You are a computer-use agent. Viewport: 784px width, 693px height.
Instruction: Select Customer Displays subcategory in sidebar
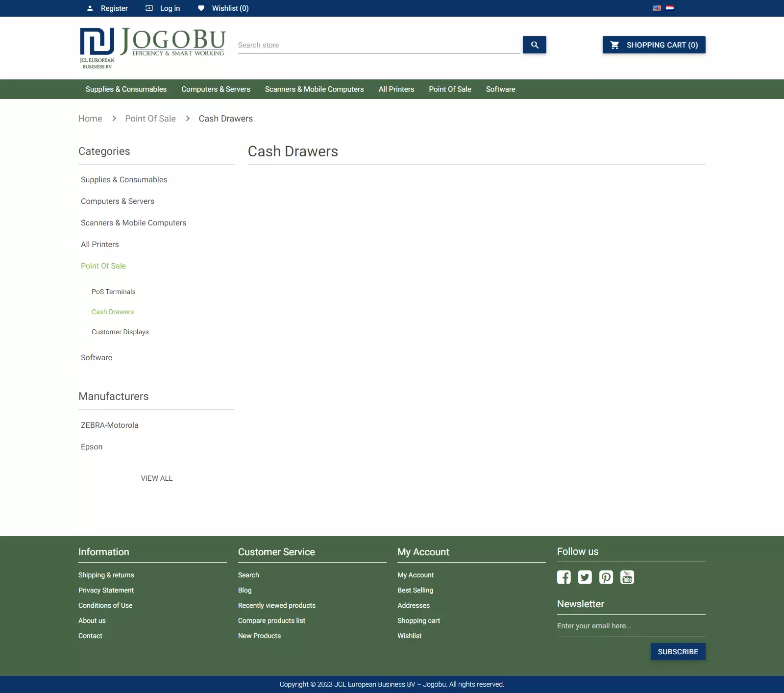[120, 332]
